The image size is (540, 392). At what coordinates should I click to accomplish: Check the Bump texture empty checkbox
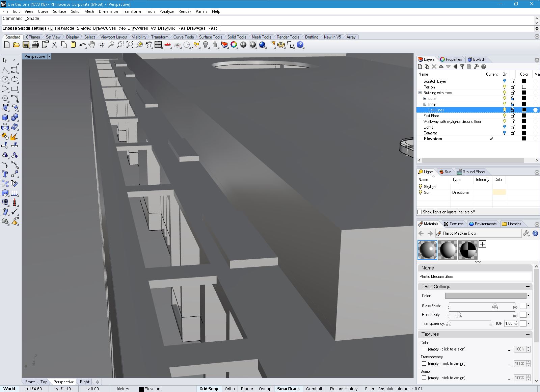pos(424,378)
